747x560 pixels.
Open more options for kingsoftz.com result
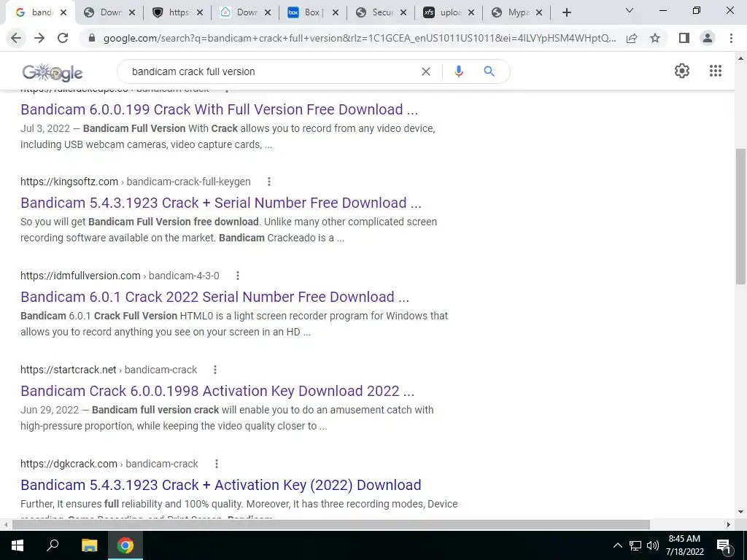click(x=268, y=182)
